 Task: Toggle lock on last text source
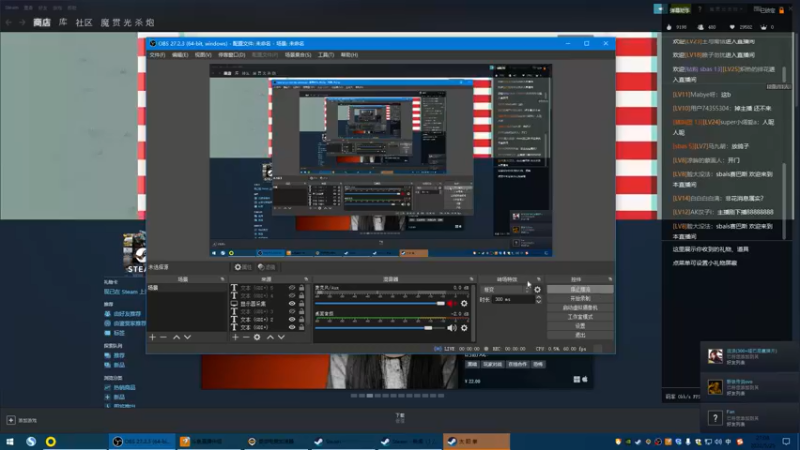[x=302, y=327]
